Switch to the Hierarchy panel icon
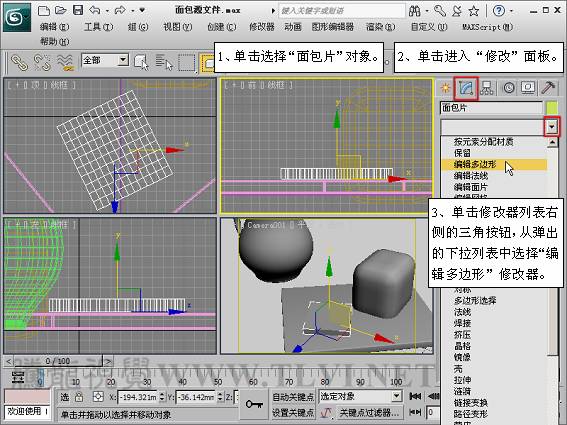Image resolution: width=567 pixels, height=425 pixels. pyautogui.click(x=487, y=88)
